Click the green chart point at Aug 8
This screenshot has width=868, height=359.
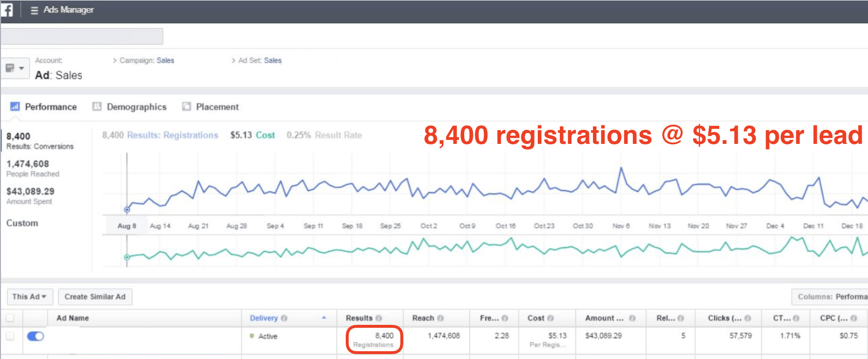click(x=127, y=257)
